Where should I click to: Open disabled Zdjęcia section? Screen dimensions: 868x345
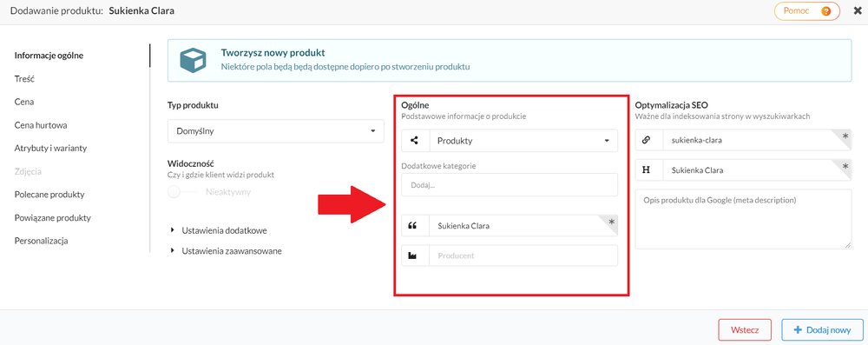click(28, 171)
